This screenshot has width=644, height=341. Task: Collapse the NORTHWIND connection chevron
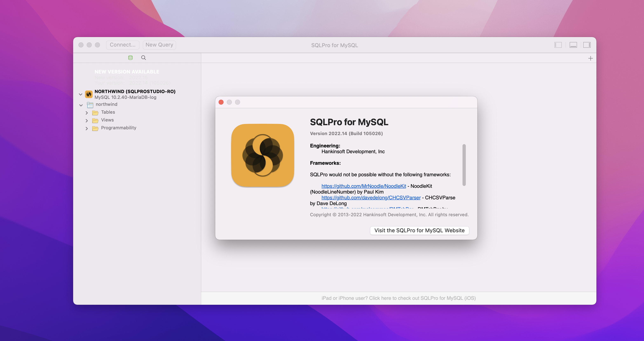pyautogui.click(x=81, y=94)
